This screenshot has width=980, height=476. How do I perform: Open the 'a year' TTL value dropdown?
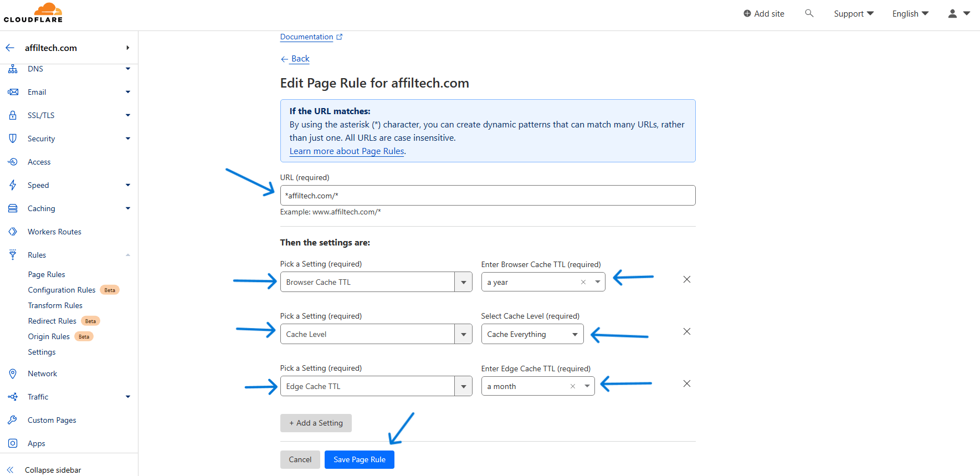click(x=598, y=282)
